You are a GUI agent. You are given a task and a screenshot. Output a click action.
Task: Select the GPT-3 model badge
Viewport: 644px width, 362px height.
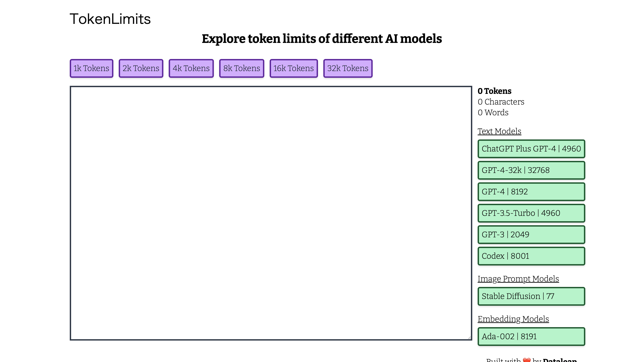tap(531, 234)
